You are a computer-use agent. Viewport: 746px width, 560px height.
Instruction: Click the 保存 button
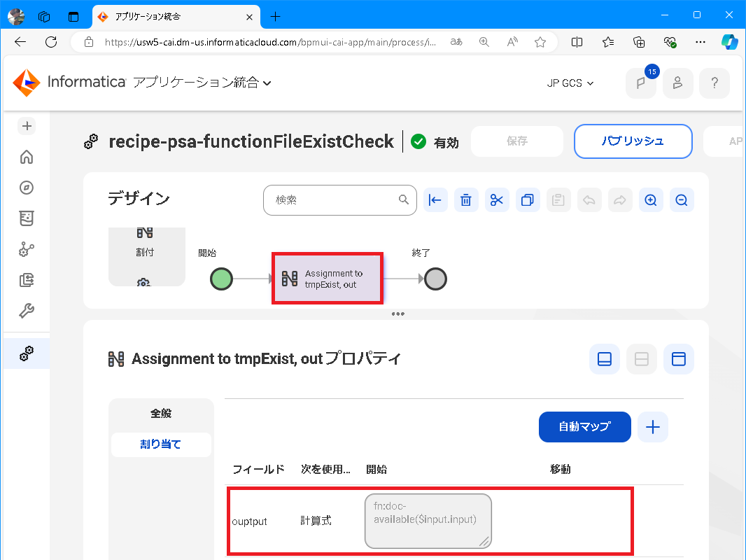pyautogui.click(x=516, y=141)
